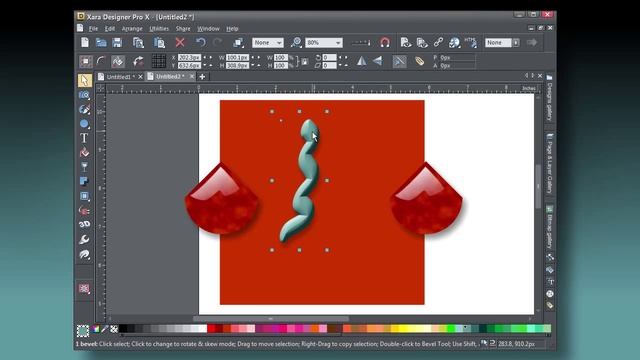This screenshot has height=360, width=640.
Task: Select the Shadow tool
Action: 84,181
